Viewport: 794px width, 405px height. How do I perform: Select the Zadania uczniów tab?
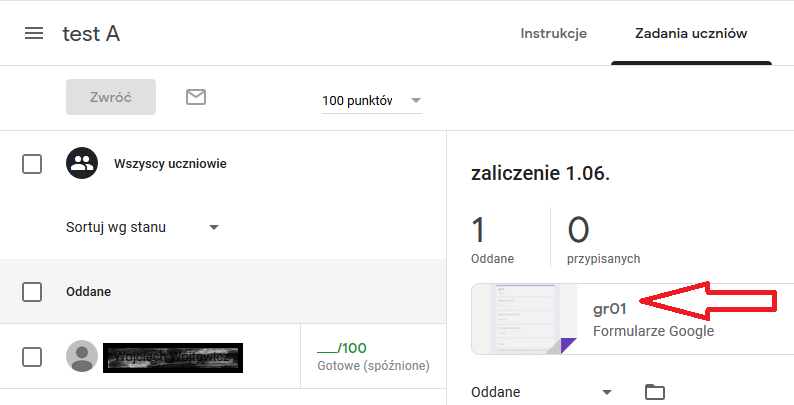coord(691,33)
